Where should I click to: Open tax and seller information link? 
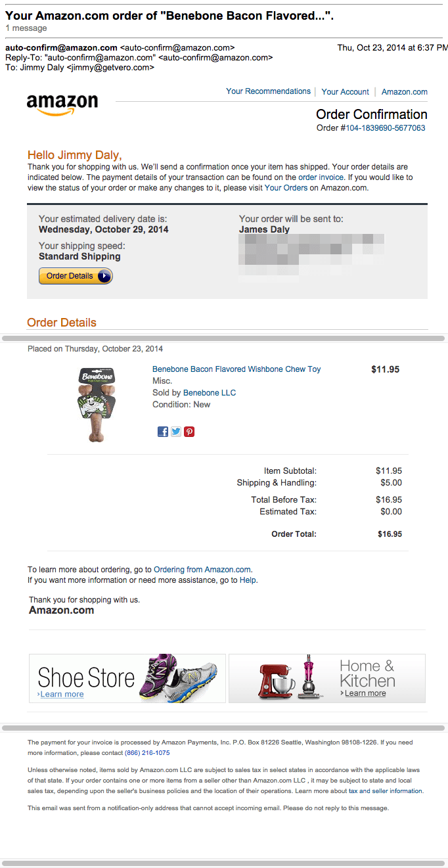(386, 791)
